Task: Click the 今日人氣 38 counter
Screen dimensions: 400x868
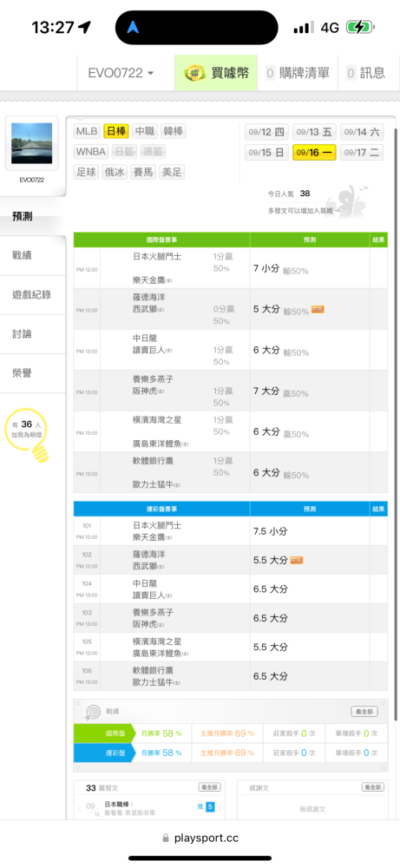Action: point(289,194)
